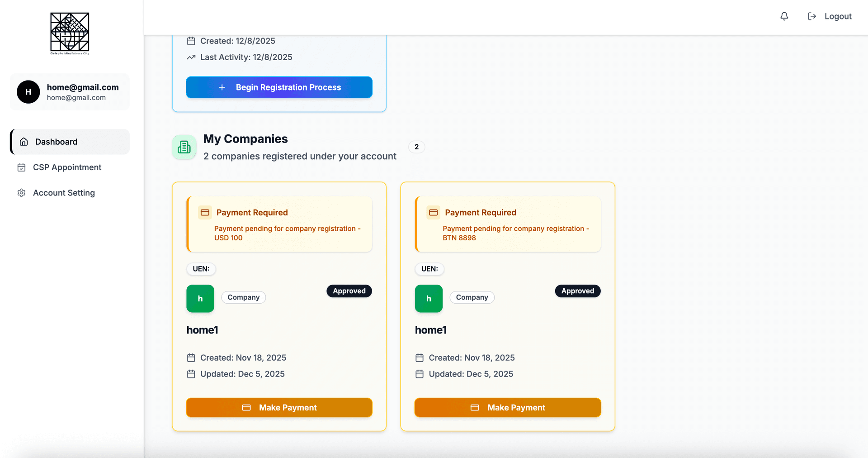Open Account Setting via gear icon

[21, 193]
